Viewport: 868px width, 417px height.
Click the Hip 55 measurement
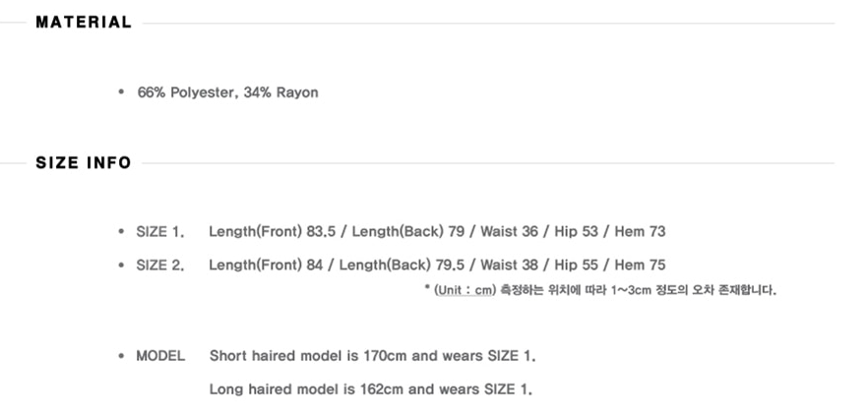(574, 265)
